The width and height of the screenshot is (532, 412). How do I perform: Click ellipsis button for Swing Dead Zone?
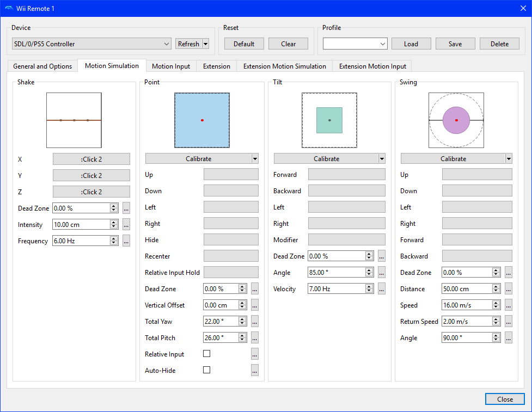pos(508,272)
